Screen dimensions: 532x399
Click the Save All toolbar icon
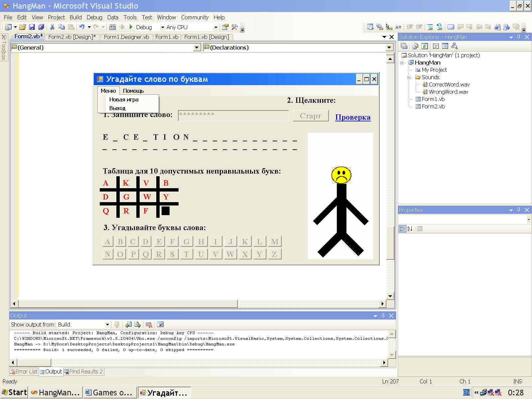coord(41,27)
